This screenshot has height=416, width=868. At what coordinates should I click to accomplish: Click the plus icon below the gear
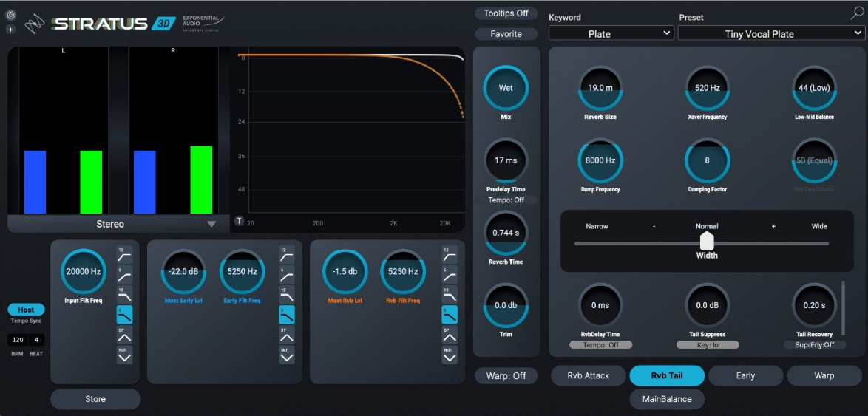coord(10,30)
